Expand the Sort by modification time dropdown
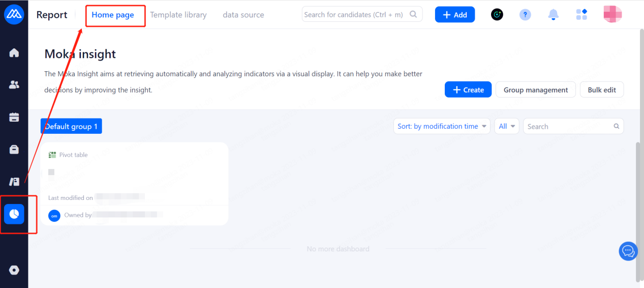Screen dimensions: 644x288 point(442,126)
